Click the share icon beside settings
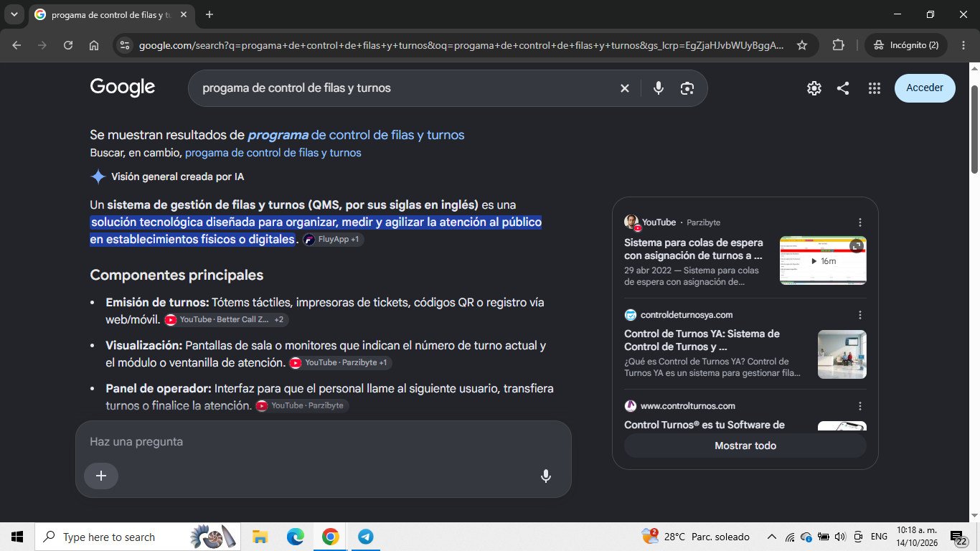Viewport: 980px width, 551px height. (x=843, y=88)
